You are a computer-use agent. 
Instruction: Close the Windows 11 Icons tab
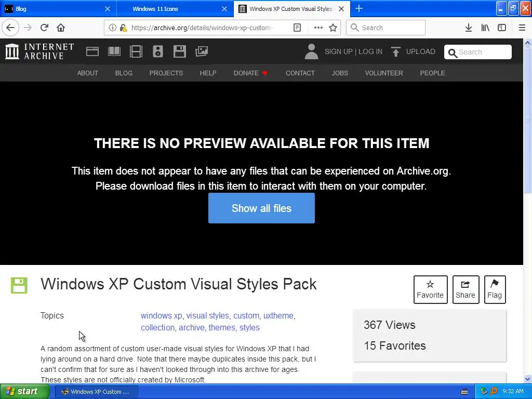[224, 9]
